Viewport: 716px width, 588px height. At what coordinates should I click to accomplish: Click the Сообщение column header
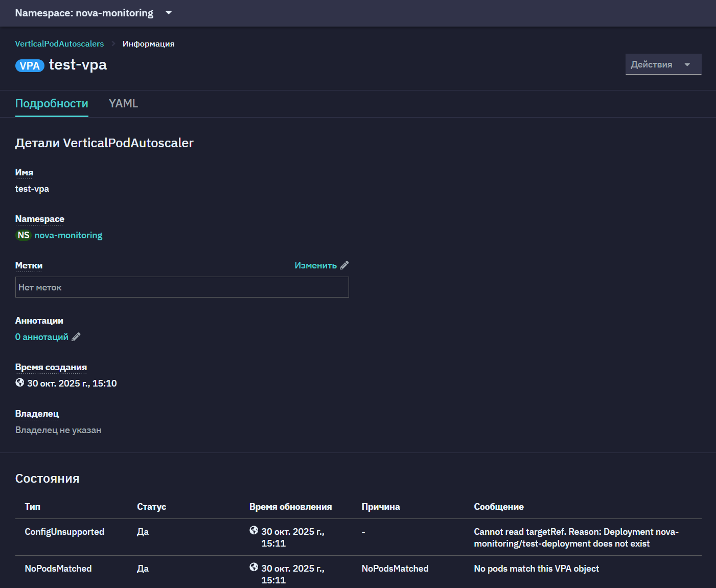(x=499, y=507)
